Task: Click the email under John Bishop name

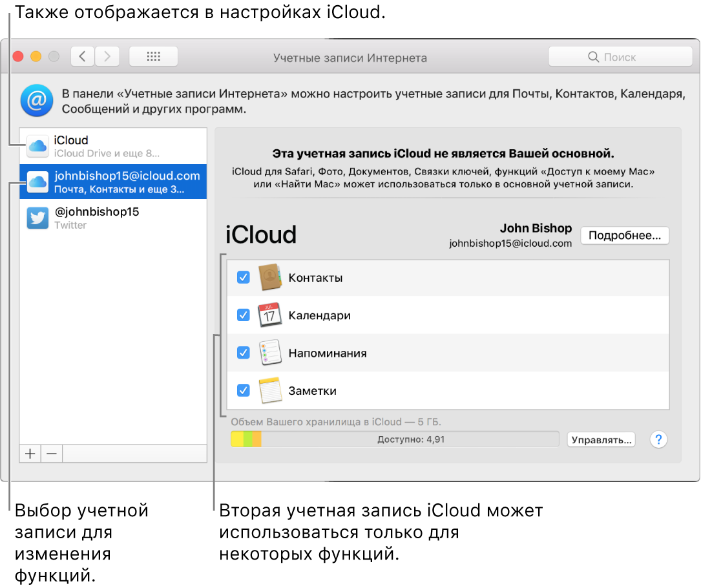Action: click(x=510, y=243)
